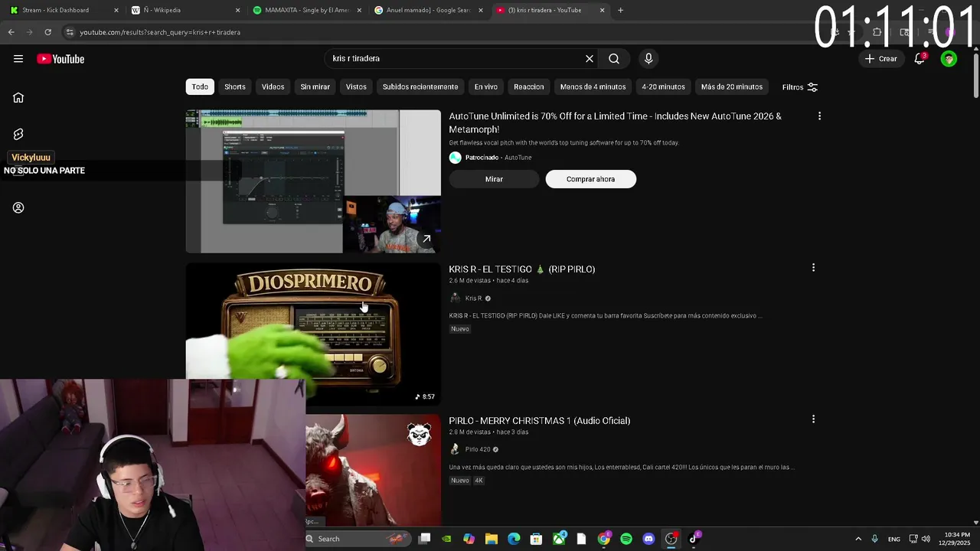Open the account avatar menu
This screenshot has width=980, height=551.
coord(949,59)
